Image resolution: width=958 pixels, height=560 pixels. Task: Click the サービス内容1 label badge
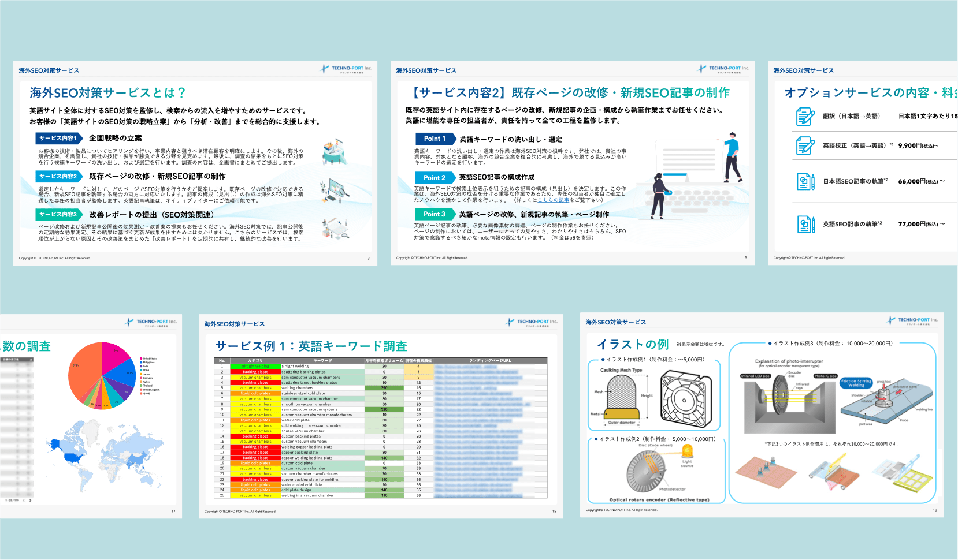(58, 139)
